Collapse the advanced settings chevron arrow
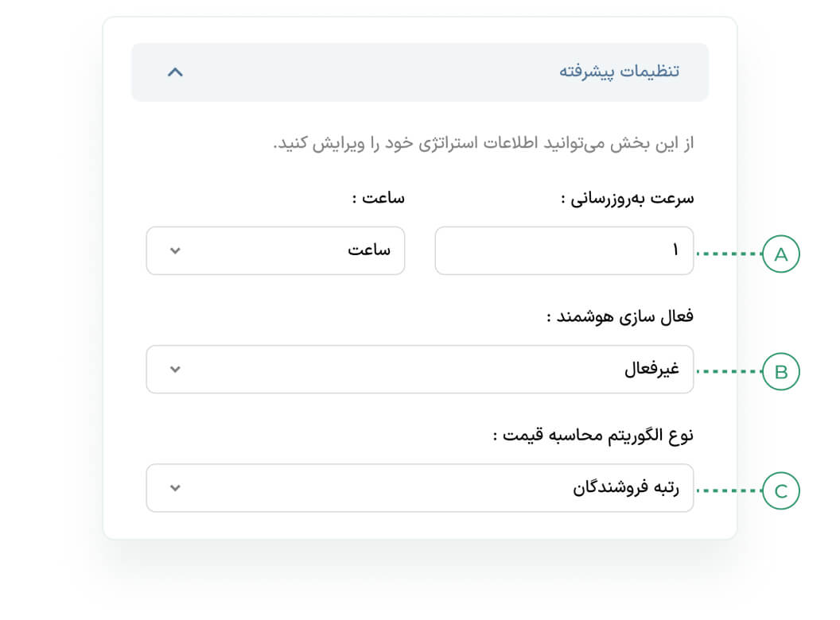840x620 pixels. click(x=176, y=72)
